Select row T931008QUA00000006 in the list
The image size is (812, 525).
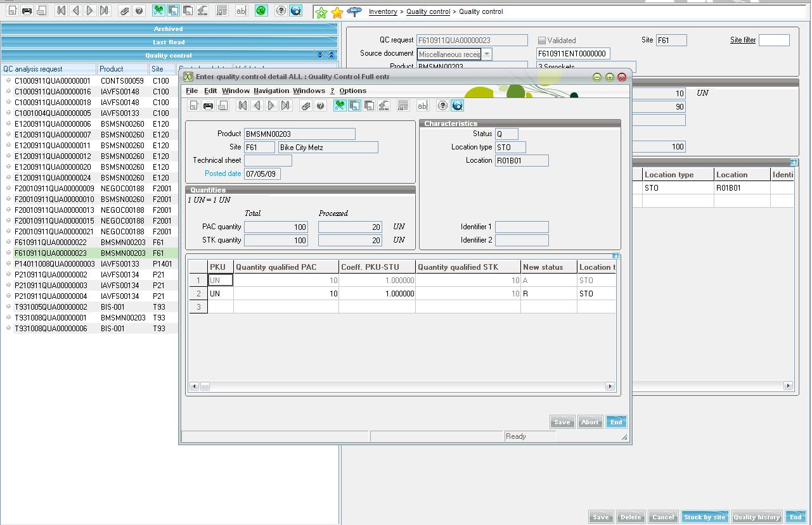click(89, 328)
